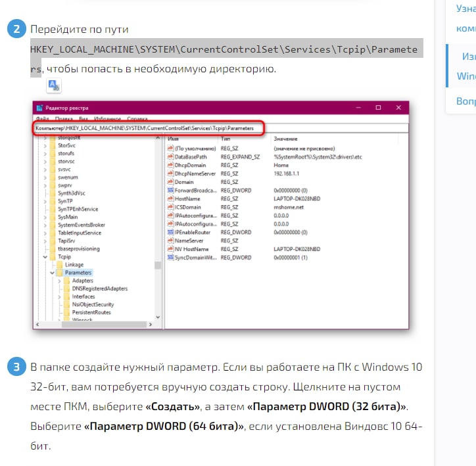Click the translate icon below the registry path
The image size is (476, 466).
pyautogui.click(x=54, y=85)
